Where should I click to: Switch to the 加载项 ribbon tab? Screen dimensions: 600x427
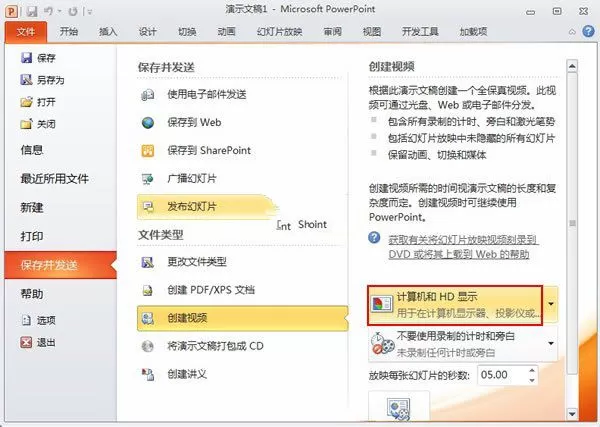[x=473, y=32]
